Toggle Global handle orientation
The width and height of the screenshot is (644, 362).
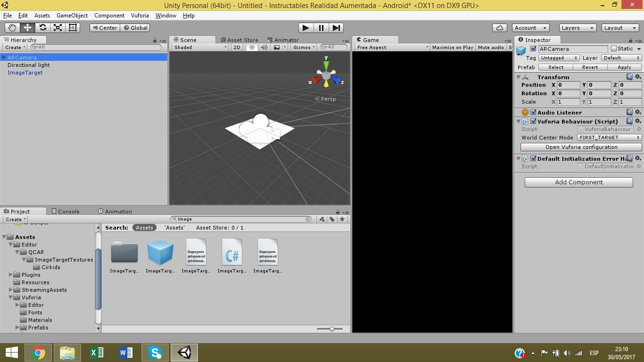pyautogui.click(x=135, y=28)
